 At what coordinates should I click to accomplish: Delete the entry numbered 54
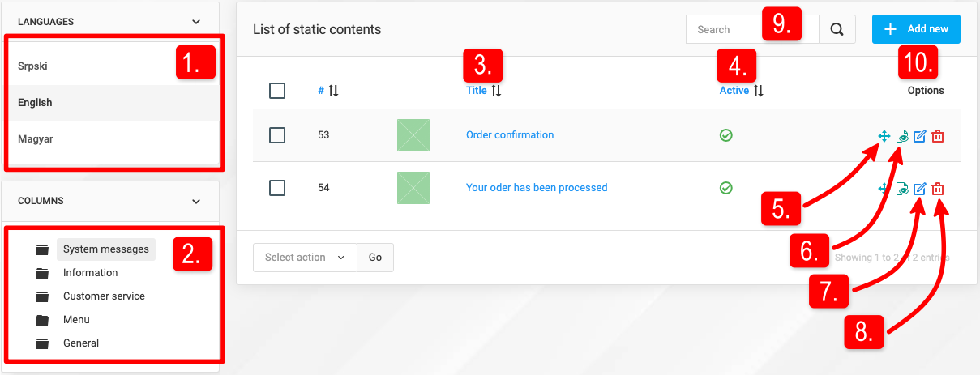click(x=938, y=189)
